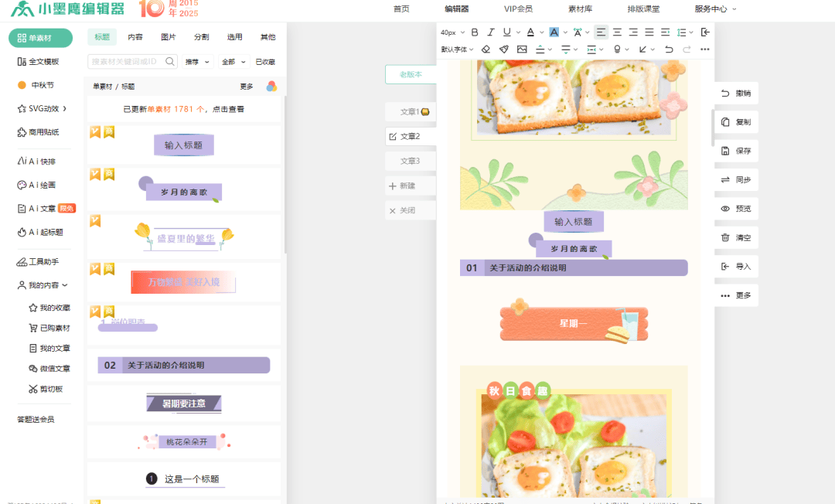The height and width of the screenshot is (504, 835).
Task: Insert an image via toolbar icon
Action: 522,49
